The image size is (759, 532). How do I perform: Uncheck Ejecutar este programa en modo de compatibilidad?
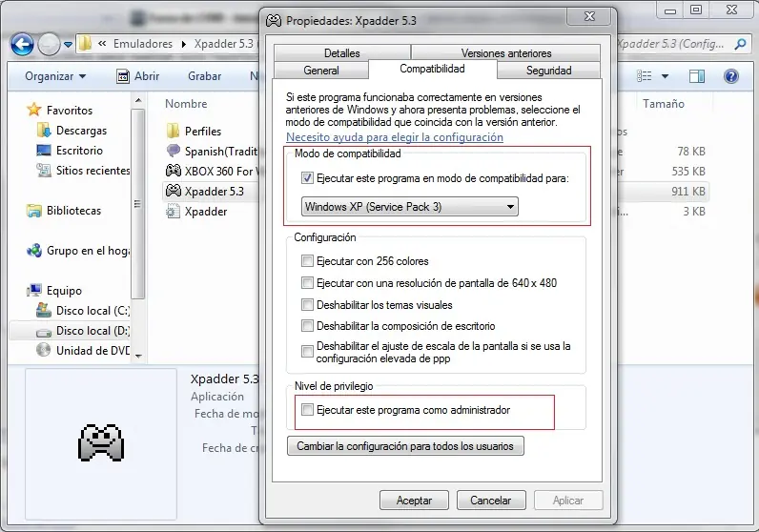click(x=307, y=178)
